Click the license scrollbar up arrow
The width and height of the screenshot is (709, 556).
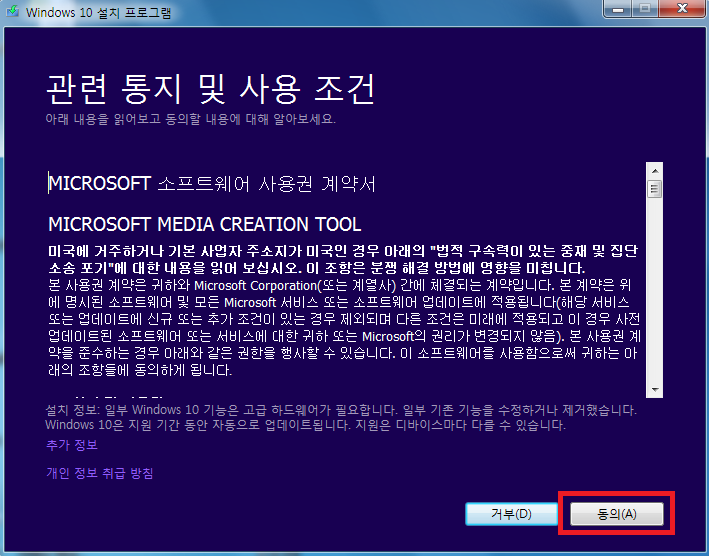[x=655, y=171]
